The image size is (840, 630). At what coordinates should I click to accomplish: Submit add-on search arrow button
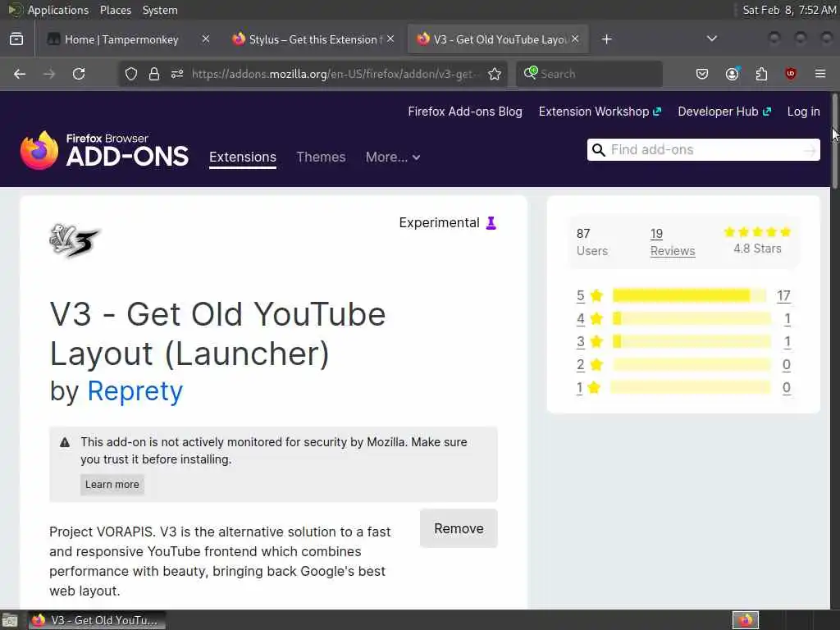(810, 151)
